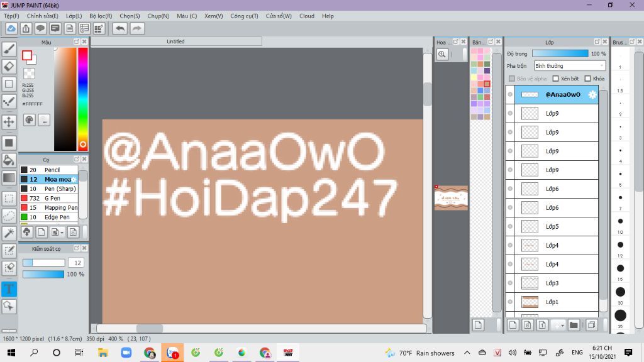Open settings gear of @AnaaOwO layer
Image resolution: width=644 pixels, height=362 pixels.
(592, 94)
